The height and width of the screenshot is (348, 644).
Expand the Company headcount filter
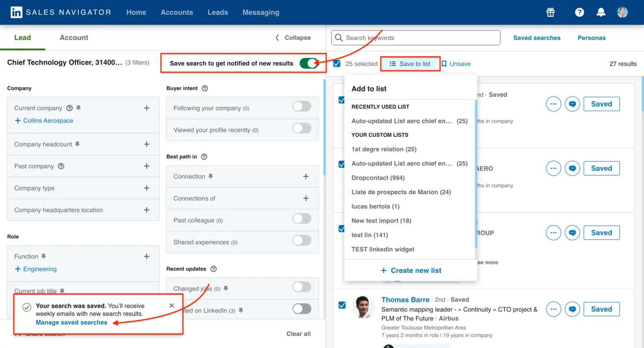click(147, 144)
